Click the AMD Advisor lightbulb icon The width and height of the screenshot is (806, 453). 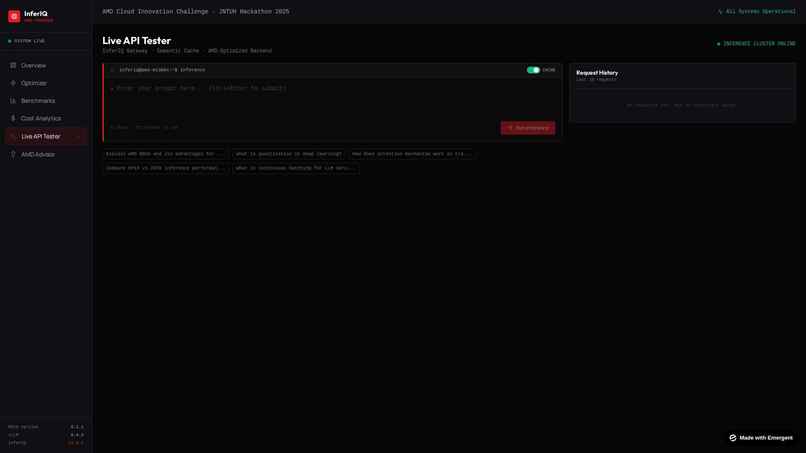(x=13, y=154)
